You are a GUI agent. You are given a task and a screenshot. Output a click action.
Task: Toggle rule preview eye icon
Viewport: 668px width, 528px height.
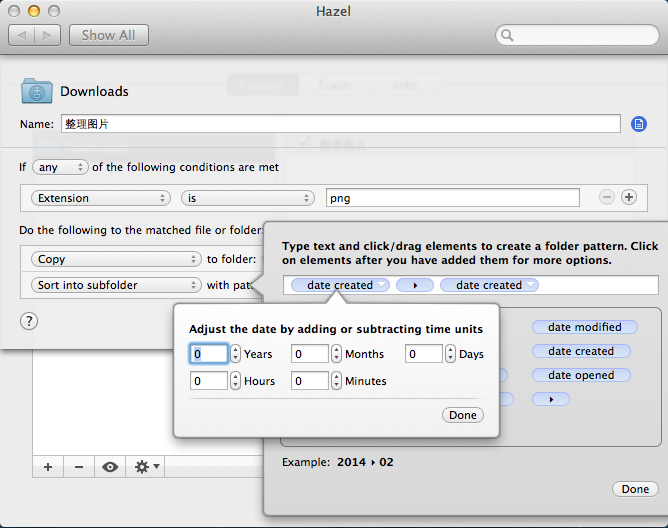110,467
